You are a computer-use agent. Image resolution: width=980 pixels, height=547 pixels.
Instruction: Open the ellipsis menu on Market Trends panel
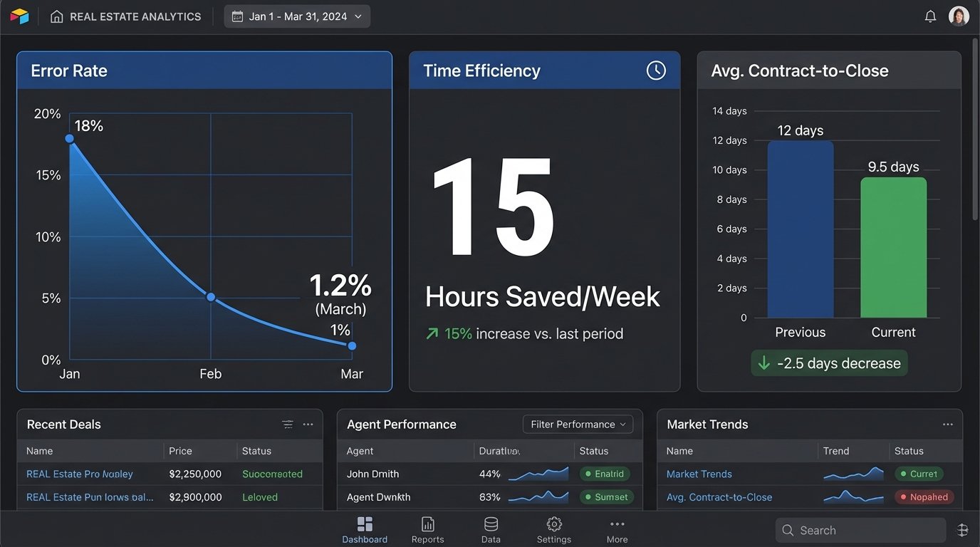point(947,424)
